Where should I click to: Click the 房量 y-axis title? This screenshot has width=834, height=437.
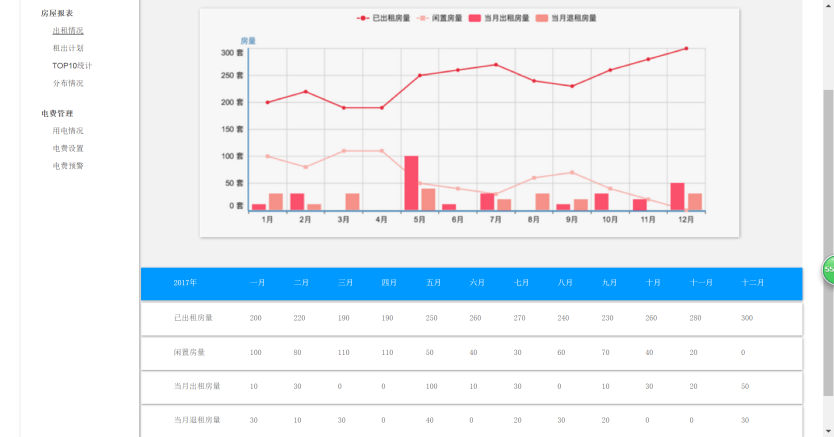[x=248, y=41]
